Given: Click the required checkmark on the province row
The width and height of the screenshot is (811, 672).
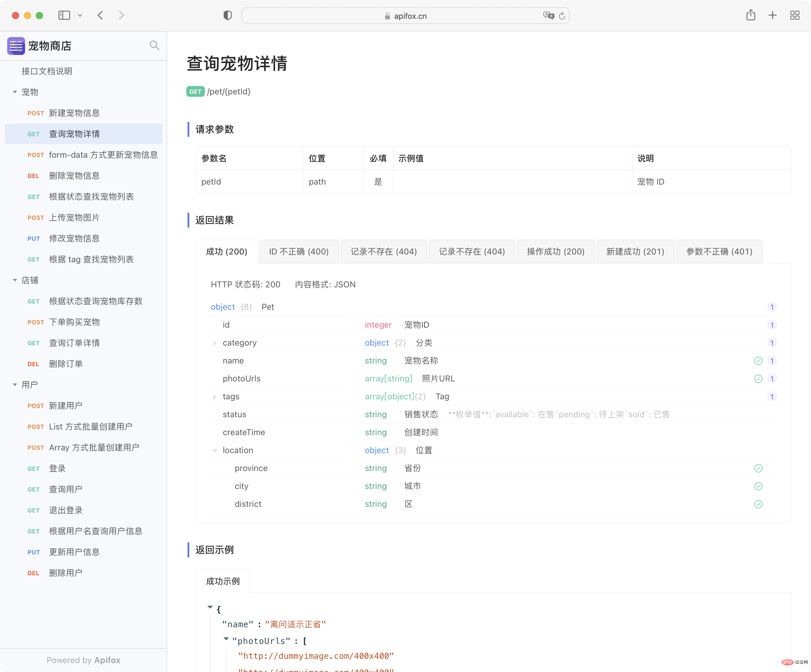Looking at the screenshot, I should [x=758, y=468].
